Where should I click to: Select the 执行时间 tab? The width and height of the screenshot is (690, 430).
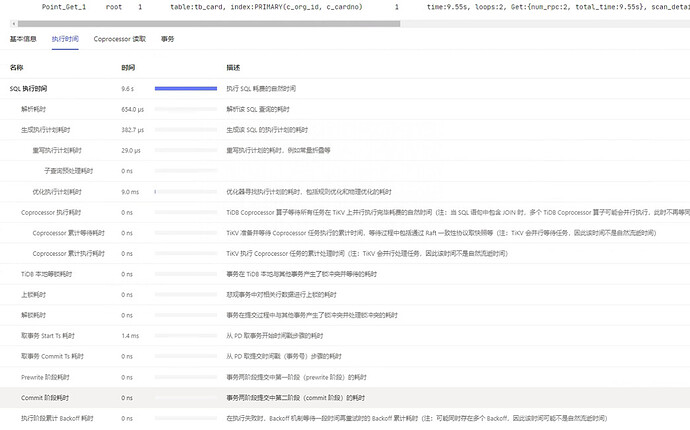pyautogui.click(x=65, y=38)
